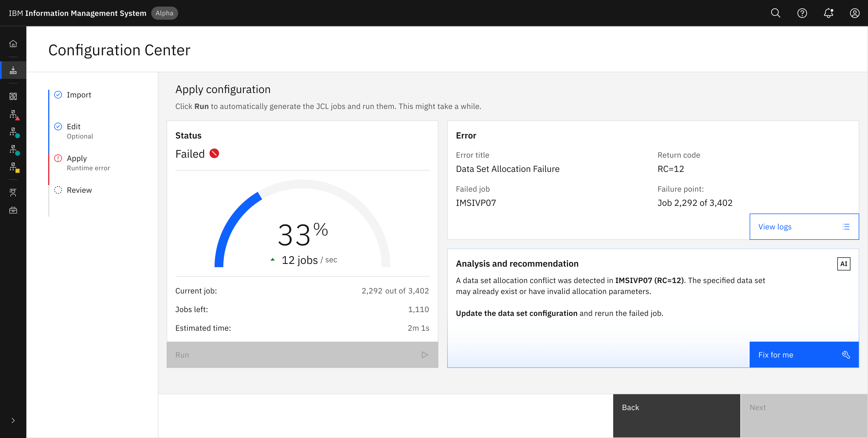The height and width of the screenshot is (438, 868).
Task: Open View logs
Action: click(804, 227)
